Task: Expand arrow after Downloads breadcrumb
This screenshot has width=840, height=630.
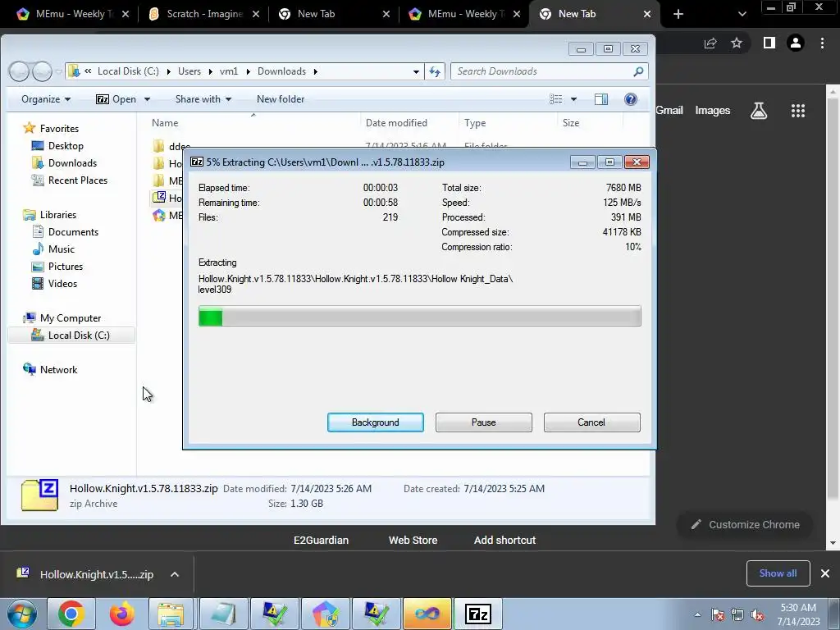Action: [x=316, y=71]
